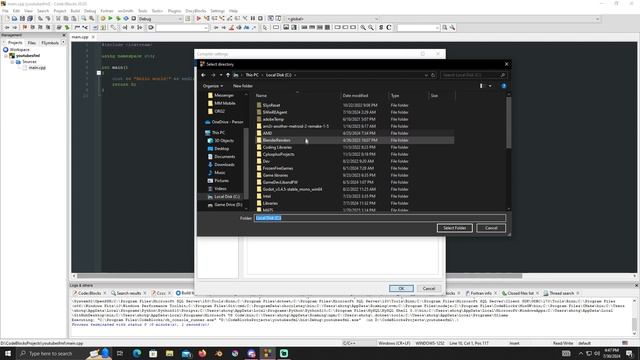This screenshot has height=360, width=640.
Task: Click the Break debugger pause icon
Action: [x=253, y=19]
